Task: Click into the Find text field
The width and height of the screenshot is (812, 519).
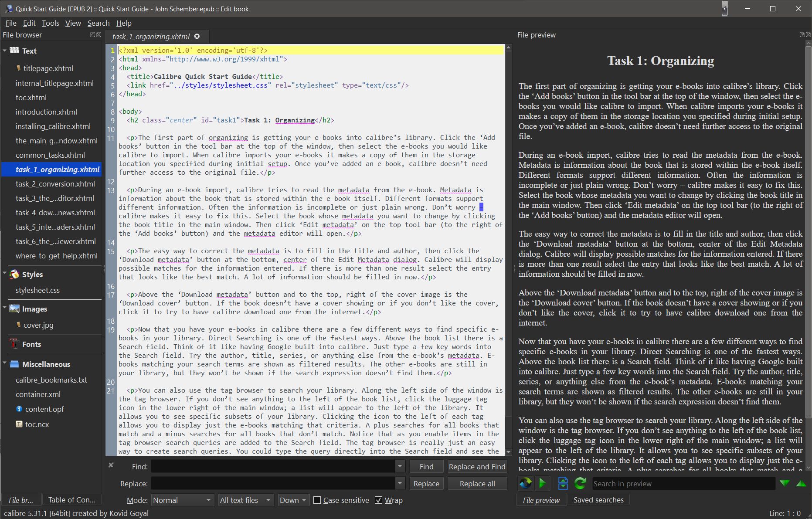Action: coord(273,466)
